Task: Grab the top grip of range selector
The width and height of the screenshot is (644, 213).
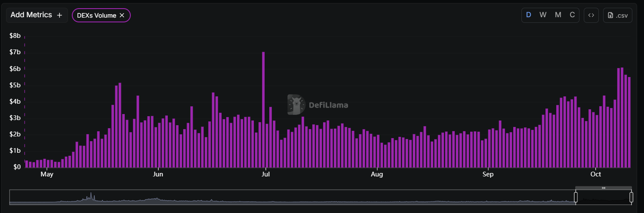Action: click(604, 188)
